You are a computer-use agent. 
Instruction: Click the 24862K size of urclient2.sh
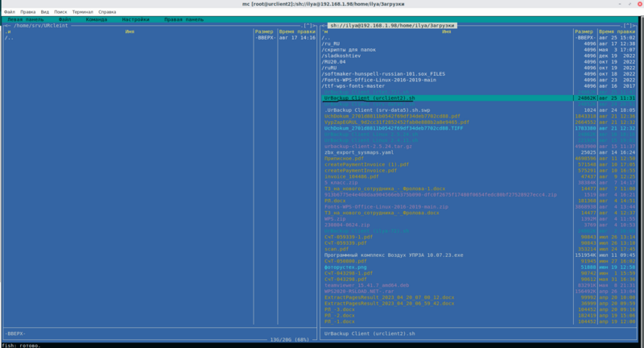pos(587,98)
